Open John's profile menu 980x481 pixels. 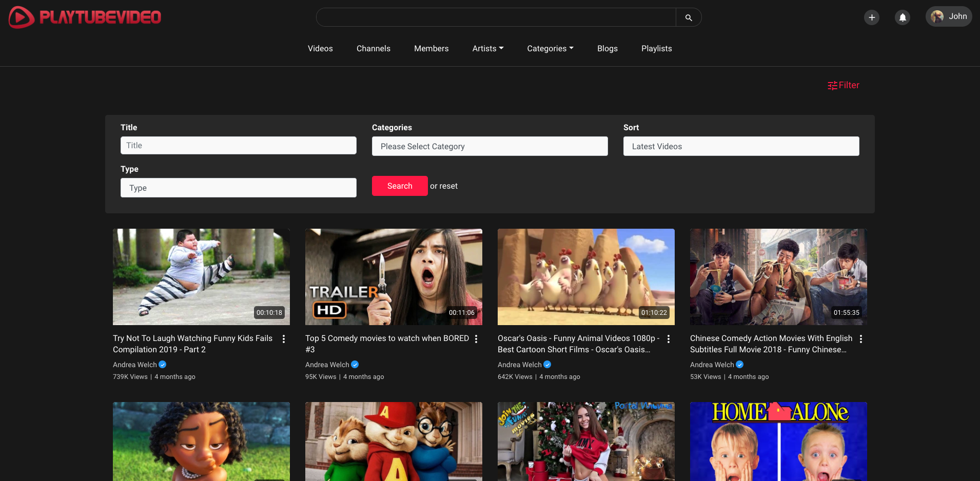(949, 16)
